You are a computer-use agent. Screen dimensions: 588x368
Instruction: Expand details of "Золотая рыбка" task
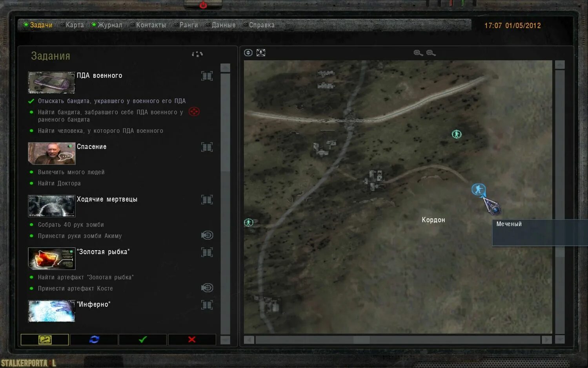[207, 252]
